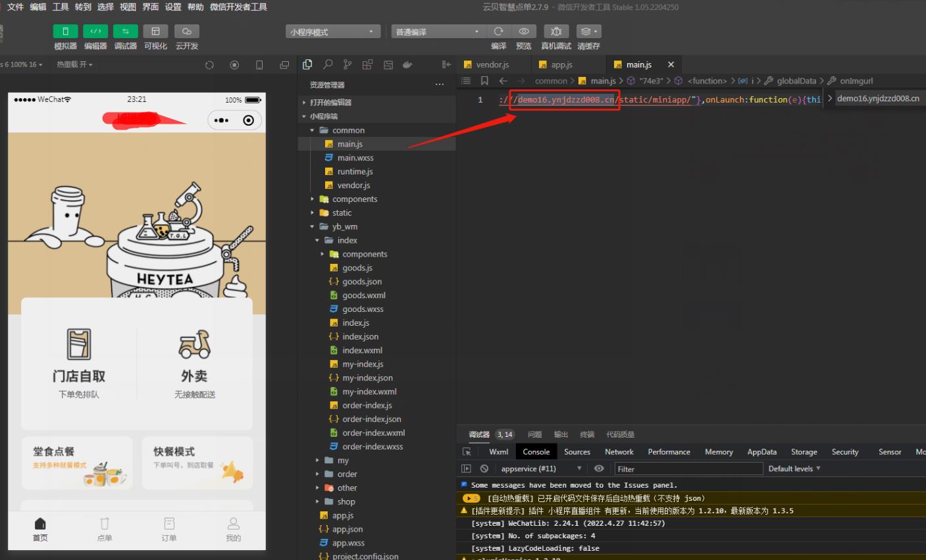This screenshot has width=926, height=560.
Task: Open the 点单 tab in simulator
Action: [105, 529]
